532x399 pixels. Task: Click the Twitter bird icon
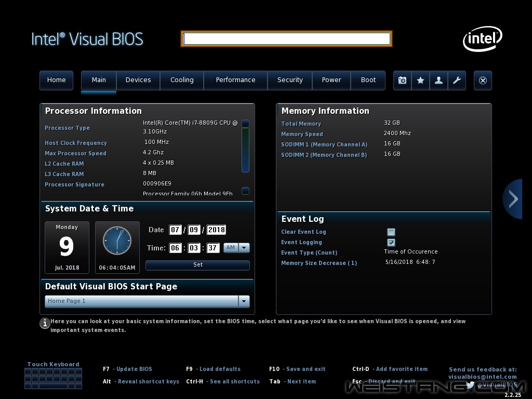470,385
